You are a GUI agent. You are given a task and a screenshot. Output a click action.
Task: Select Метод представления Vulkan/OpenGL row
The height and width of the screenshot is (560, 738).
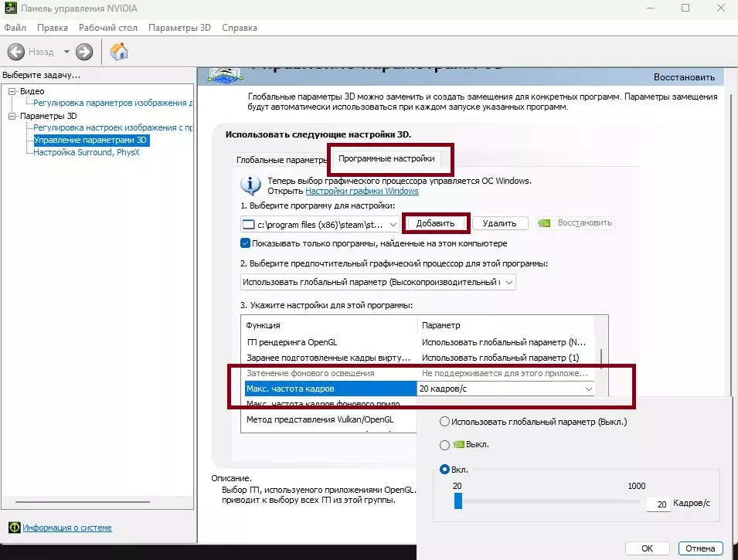click(331, 419)
